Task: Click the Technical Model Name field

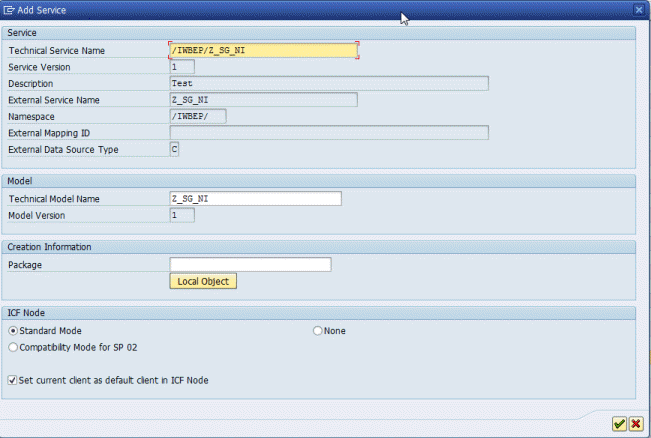Action: point(256,199)
